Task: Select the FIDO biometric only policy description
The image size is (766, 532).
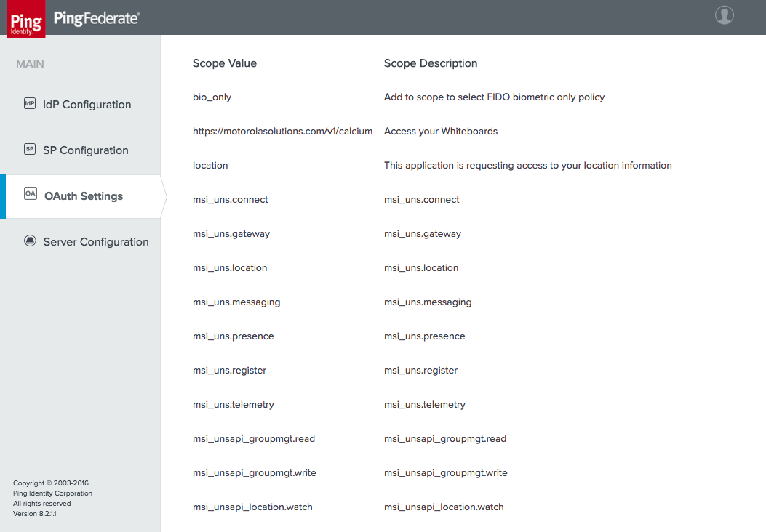Action: tap(494, 97)
